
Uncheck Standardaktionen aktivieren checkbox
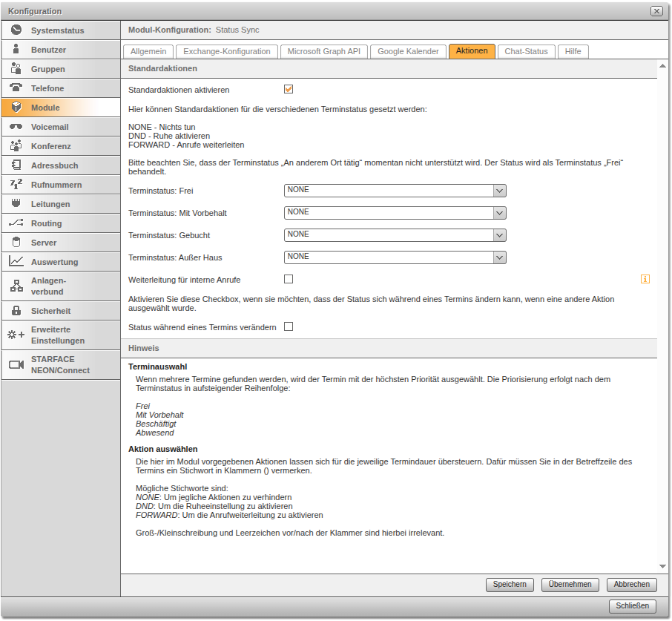pos(289,90)
